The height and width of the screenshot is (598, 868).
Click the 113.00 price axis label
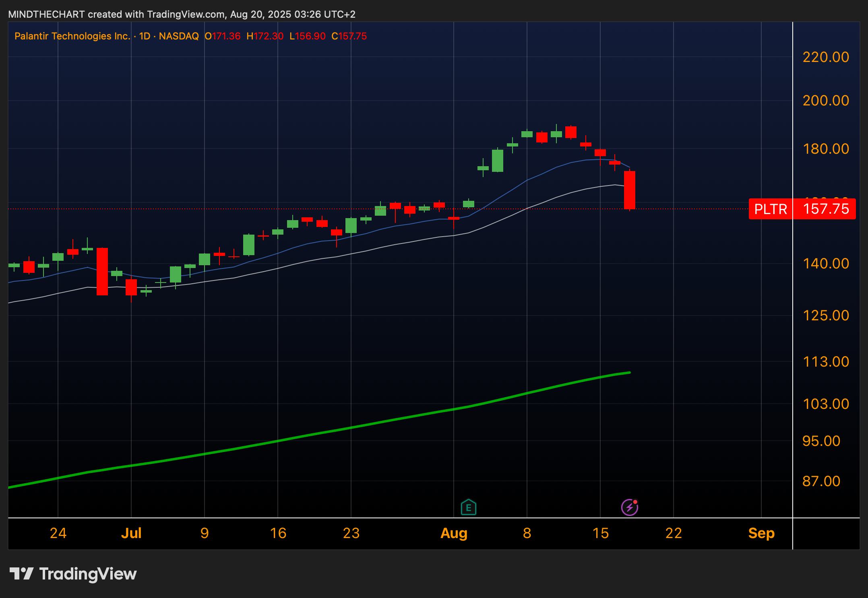click(x=825, y=362)
